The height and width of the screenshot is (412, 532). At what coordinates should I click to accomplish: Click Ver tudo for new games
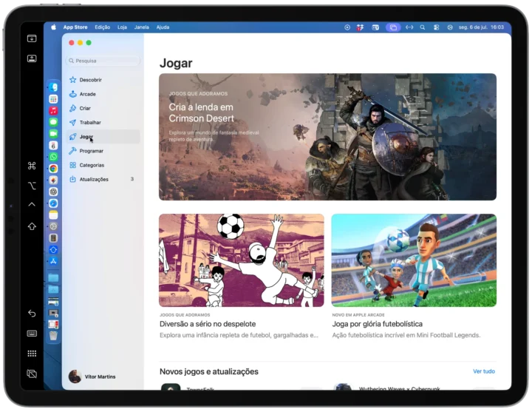tap(484, 371)
